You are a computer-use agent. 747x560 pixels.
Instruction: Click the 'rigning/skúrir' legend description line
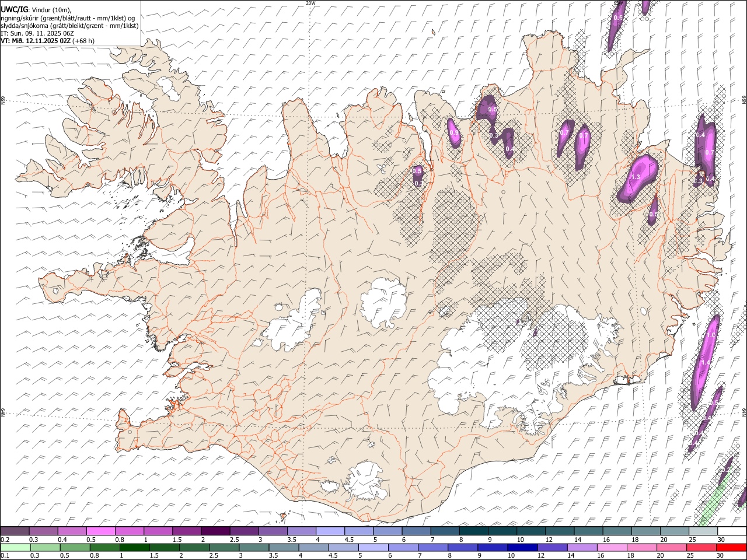tap(68, 18)
